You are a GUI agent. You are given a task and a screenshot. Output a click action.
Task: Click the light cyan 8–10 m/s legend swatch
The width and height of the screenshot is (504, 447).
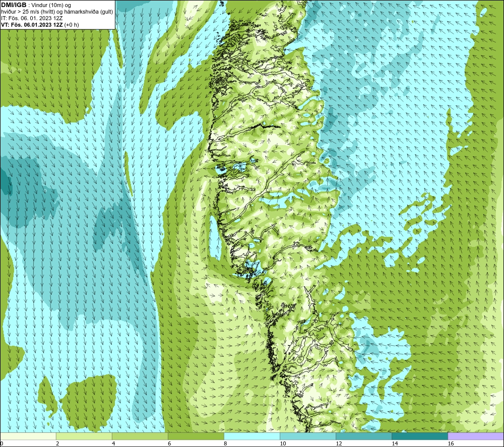click(251, 436)
